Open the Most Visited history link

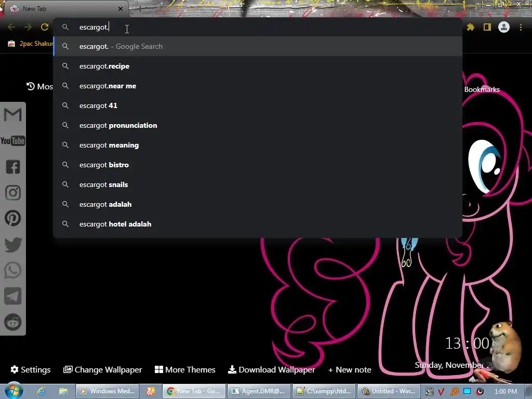tap(39, 87)
